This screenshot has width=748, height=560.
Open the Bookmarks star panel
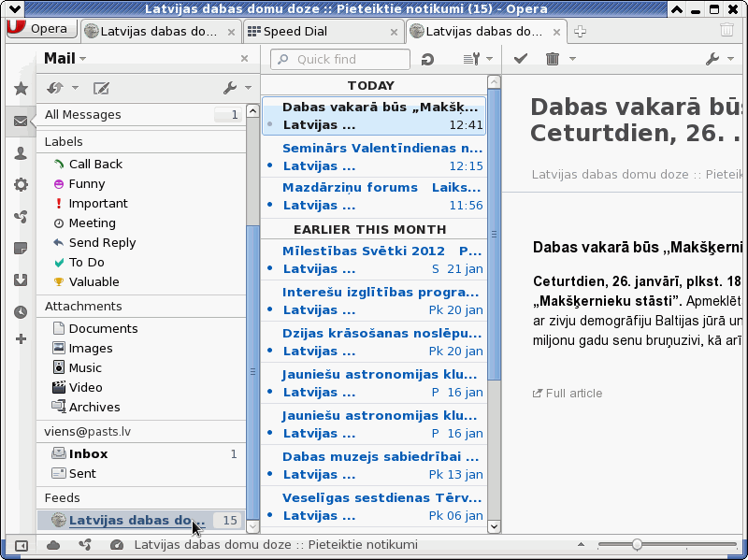pos(21,88)
